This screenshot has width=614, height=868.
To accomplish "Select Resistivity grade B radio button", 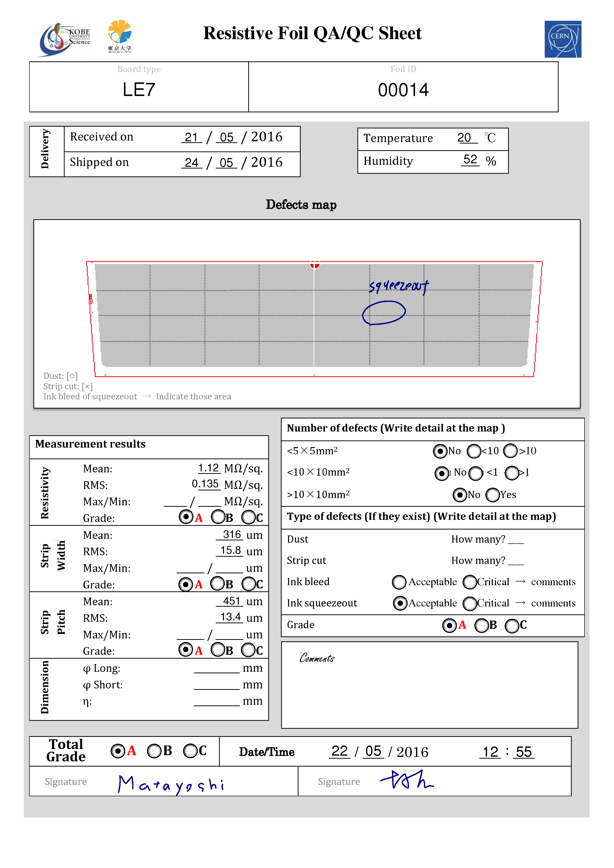I will (x=218, y=516).
